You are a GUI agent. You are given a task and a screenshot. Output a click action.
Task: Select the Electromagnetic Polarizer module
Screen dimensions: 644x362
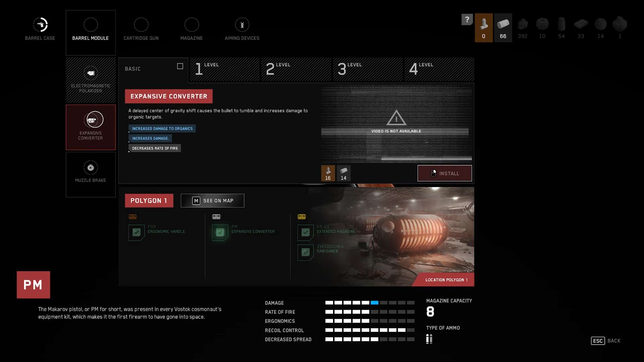[91, 80]
